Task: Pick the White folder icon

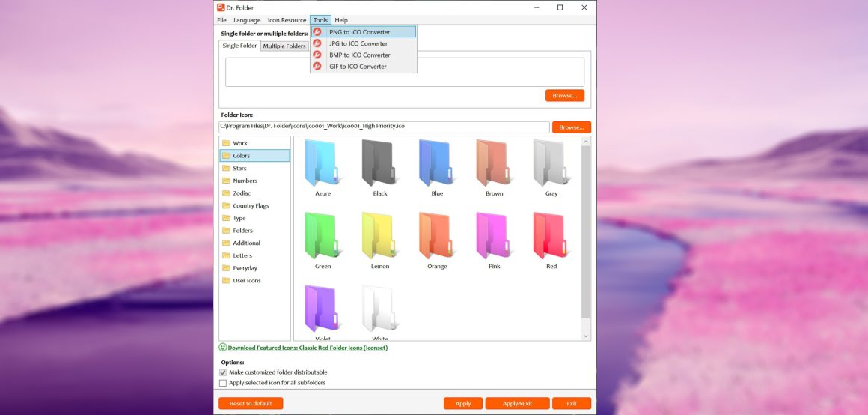Action: pos(380,309)
